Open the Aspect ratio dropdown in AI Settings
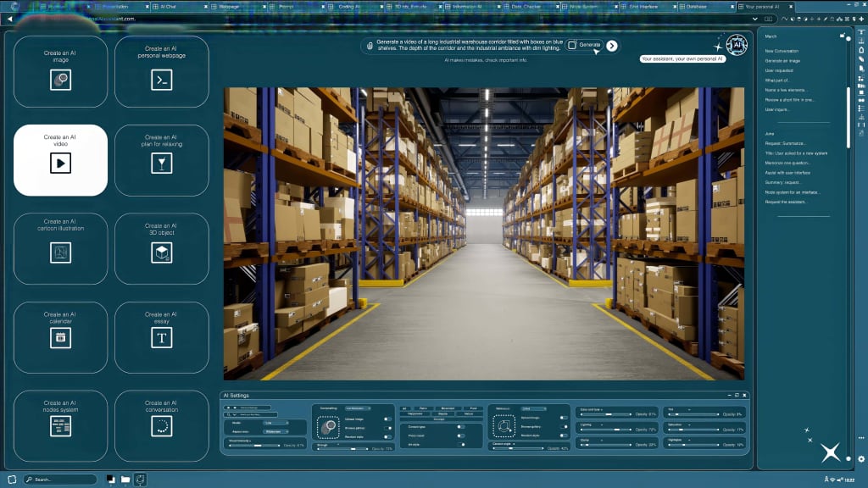 coord(275,431)
